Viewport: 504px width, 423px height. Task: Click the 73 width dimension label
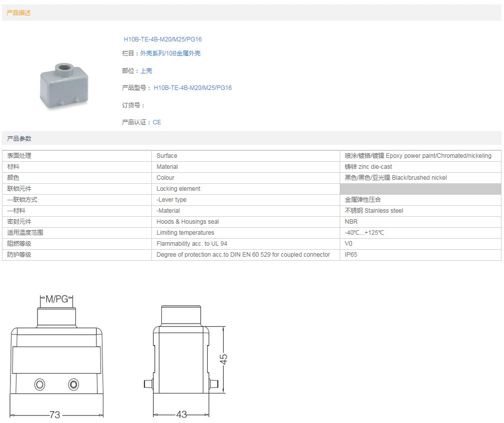pos(54,415)
